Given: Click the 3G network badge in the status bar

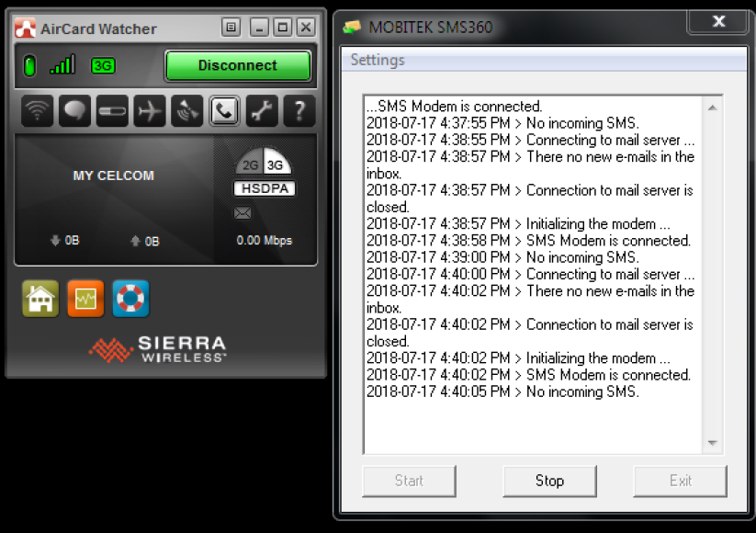Looking at the screenshot, I should 103,65.
